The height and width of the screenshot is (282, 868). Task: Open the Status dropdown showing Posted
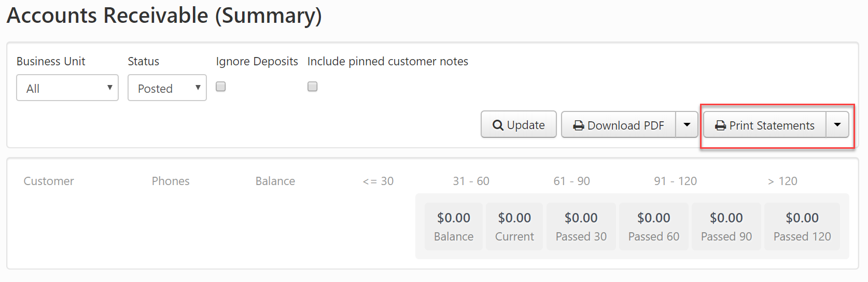coord(167,88)
